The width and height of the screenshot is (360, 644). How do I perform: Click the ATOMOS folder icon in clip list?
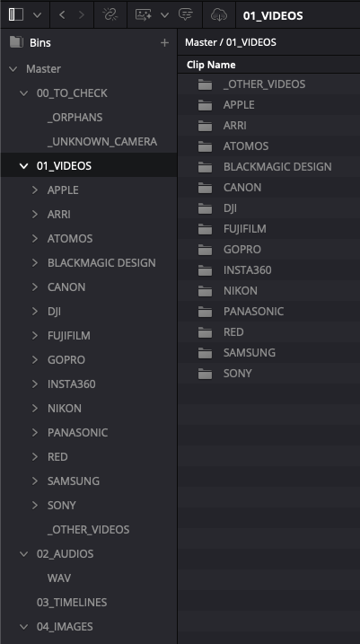pos(206,146)
